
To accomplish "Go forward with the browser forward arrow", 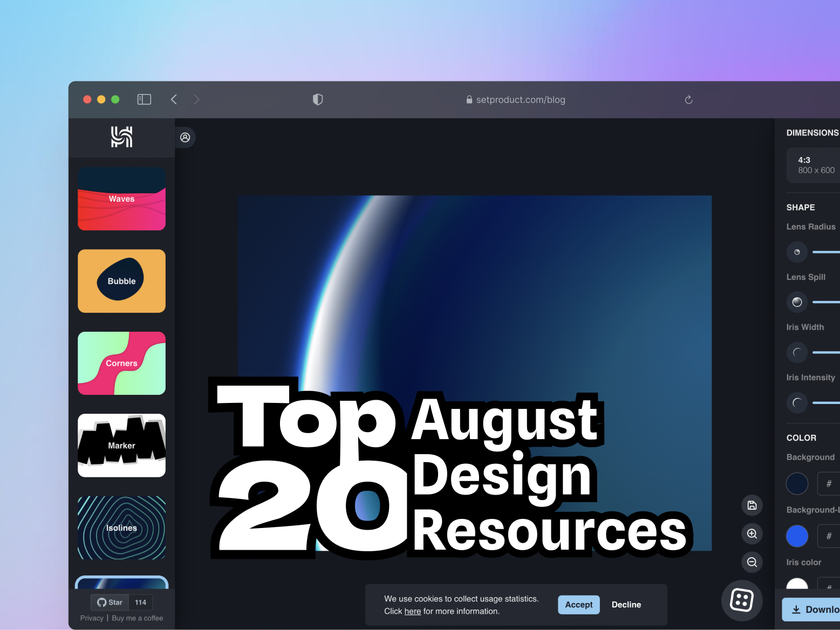I will point(196,99).
